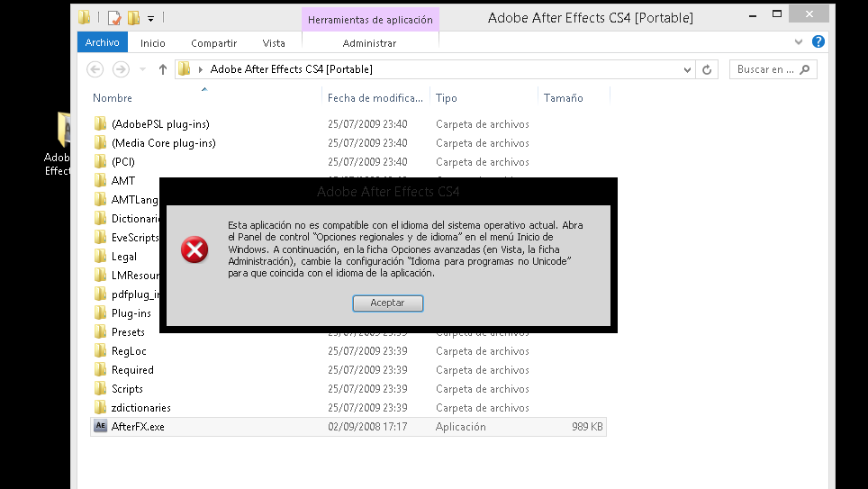This screenshot has width=868, height=489.
Task: Open Quick Access Toolbar customize dropdown
Action: coord(150,19)
